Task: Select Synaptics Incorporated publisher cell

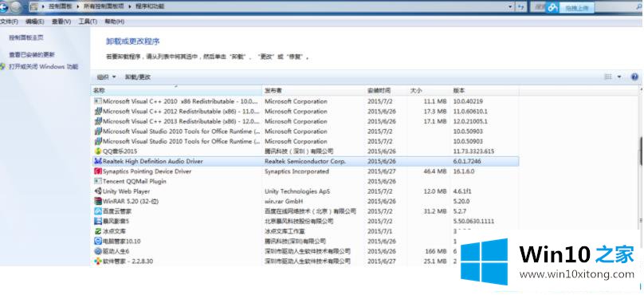Action: point(296,171)
